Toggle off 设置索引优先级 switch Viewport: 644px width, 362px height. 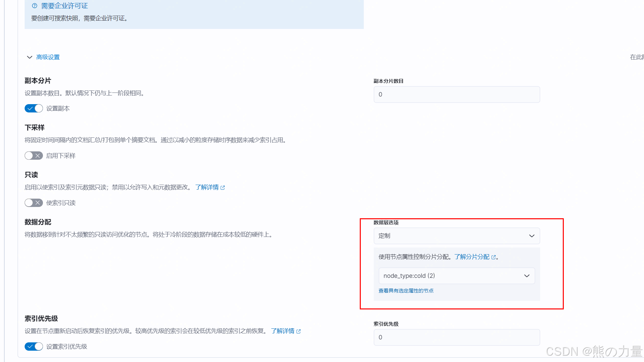[x=34, y=346]
